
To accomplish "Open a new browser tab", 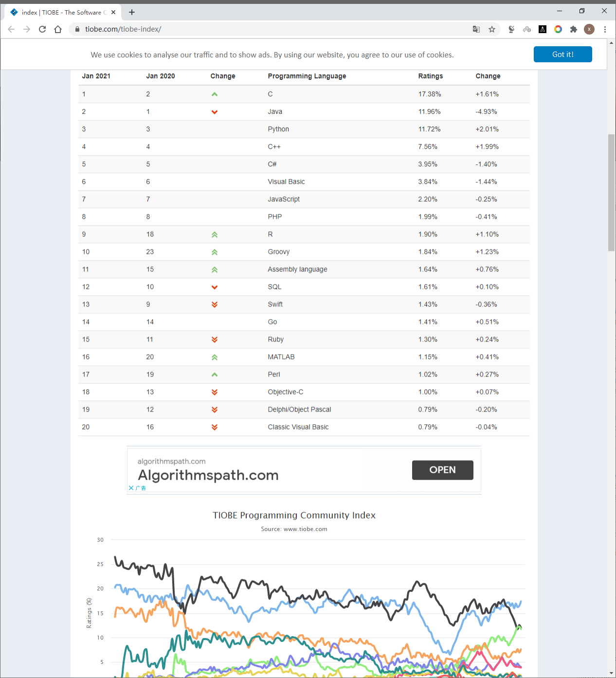I will pyautogui.click(x=132, y=12).
